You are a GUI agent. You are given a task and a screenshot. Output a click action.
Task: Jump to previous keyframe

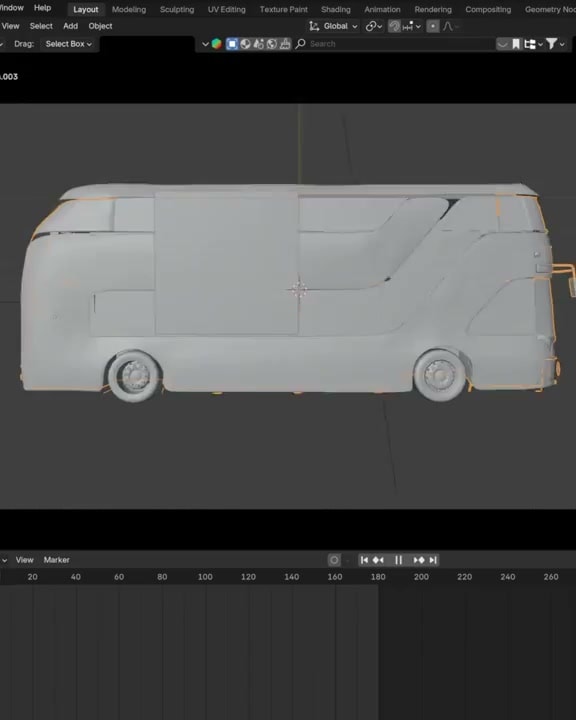(378, 560)
